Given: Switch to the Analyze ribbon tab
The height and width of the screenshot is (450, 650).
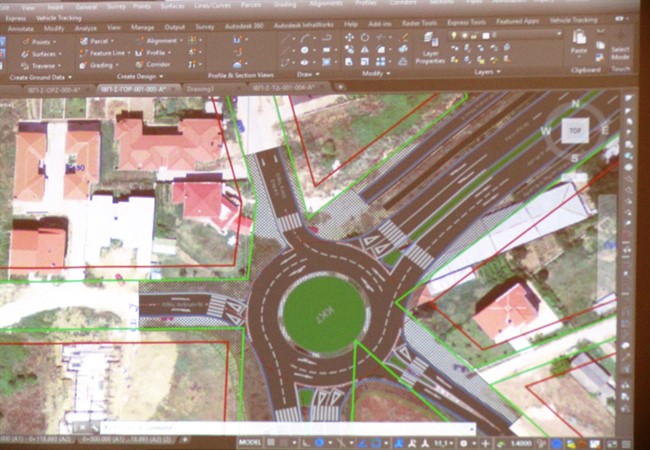Looking at the screenshot, I should [x=86, y=28].
